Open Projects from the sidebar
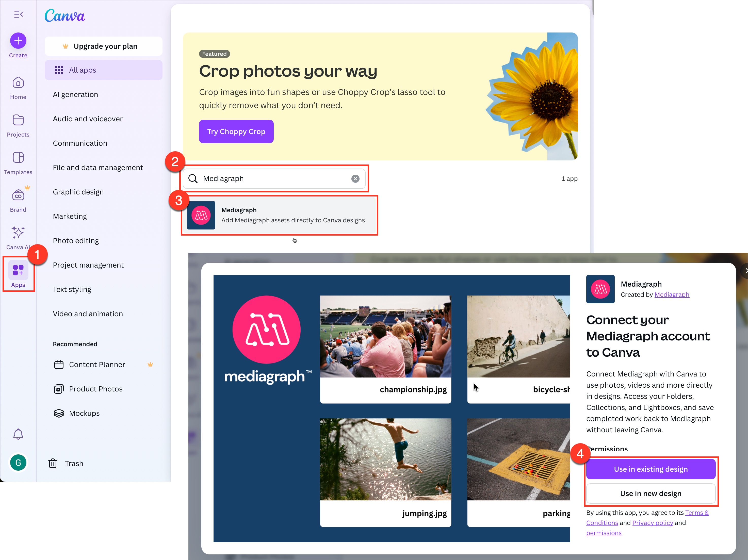Image resolution: width=748 pixels, height=560 pixels. click(18, 120)
